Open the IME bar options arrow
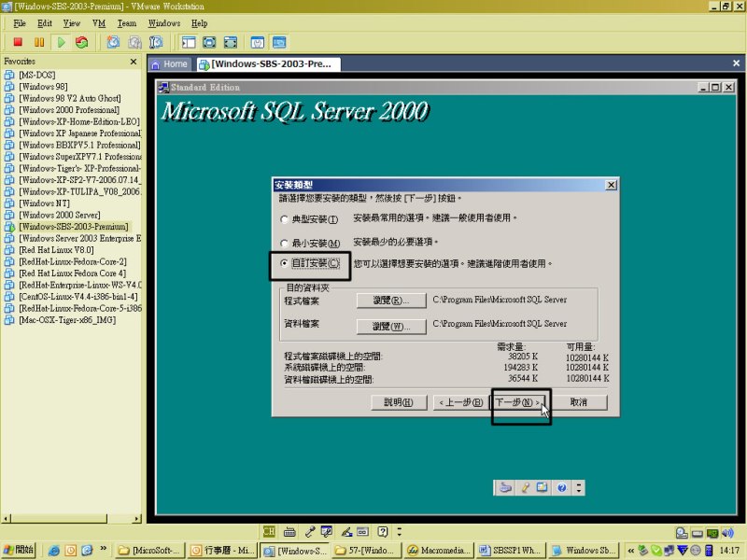 [x=400, y=531]
